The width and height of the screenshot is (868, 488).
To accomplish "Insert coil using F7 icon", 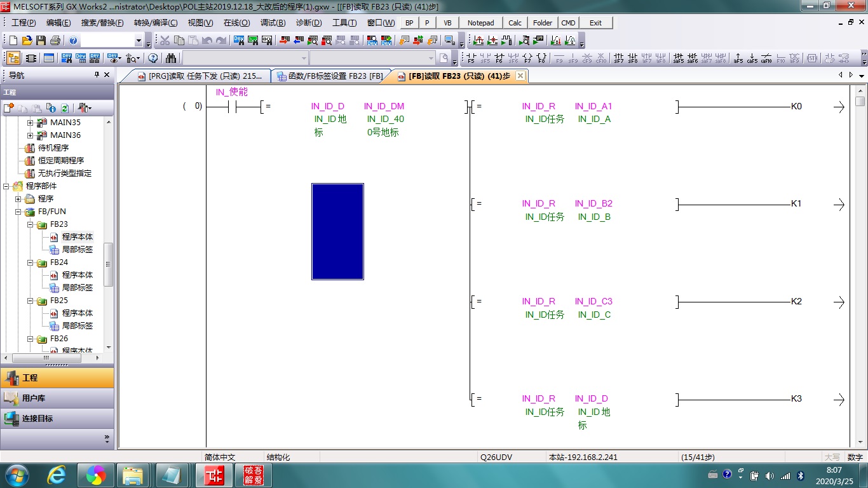I will [x=527, y=58].
